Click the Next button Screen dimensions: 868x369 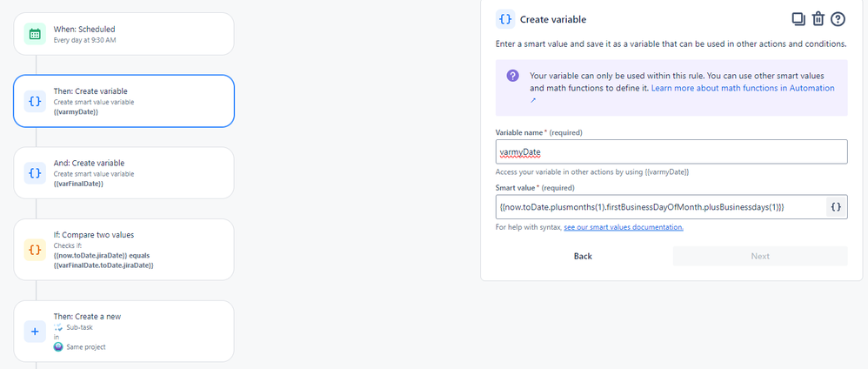pyautogui.click(x=760, y=256)
